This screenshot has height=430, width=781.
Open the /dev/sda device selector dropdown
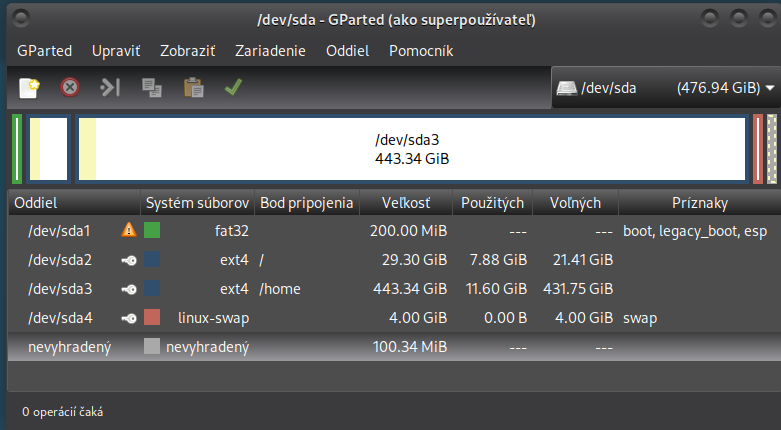[665, 88]
